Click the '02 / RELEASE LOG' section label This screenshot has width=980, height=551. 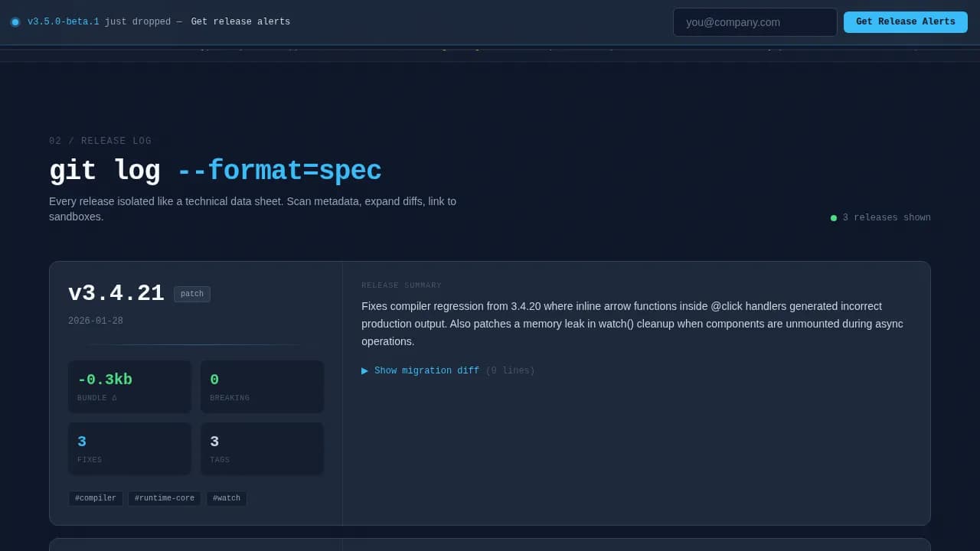click(x=100, y=141)
